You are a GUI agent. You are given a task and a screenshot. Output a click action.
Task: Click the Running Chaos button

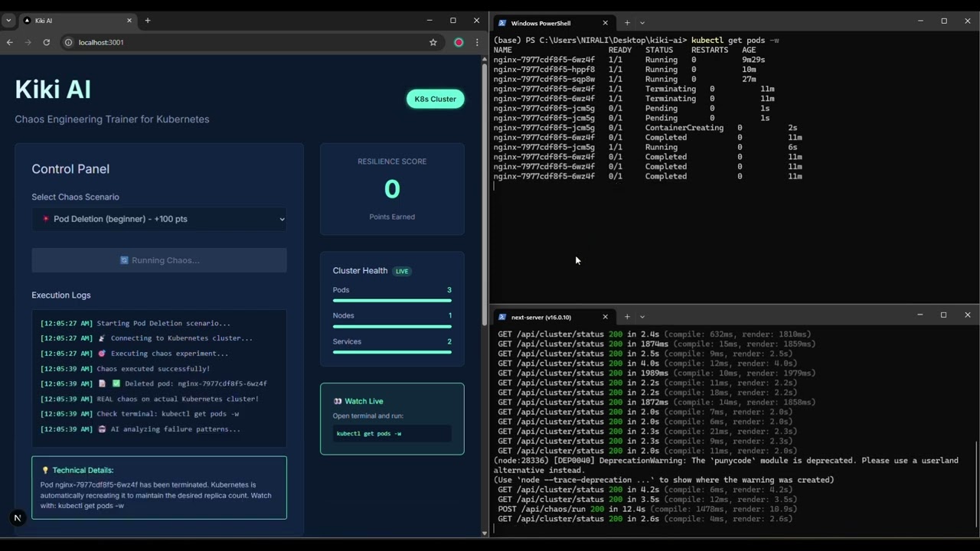(159, 260)
